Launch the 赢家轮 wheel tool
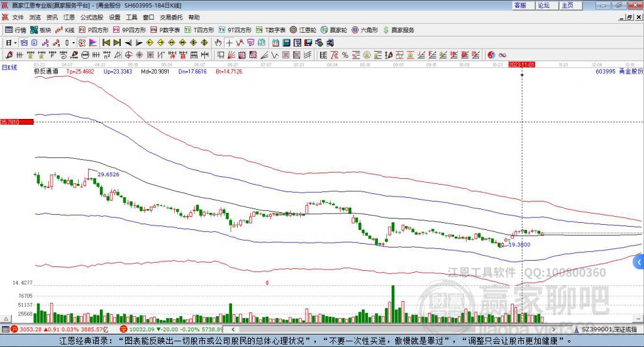The width and height of the screenshot is (644, 347). [x=334, y=30]
